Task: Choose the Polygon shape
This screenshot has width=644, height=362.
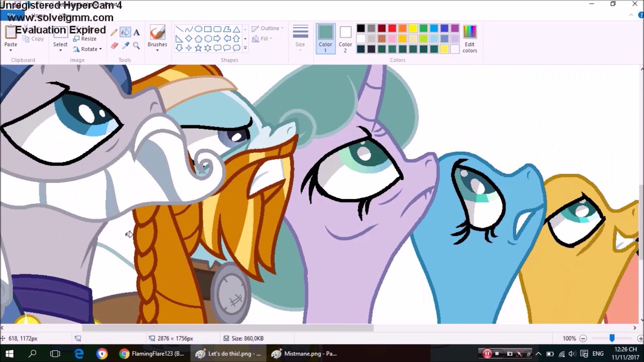Action: (227, 29)
